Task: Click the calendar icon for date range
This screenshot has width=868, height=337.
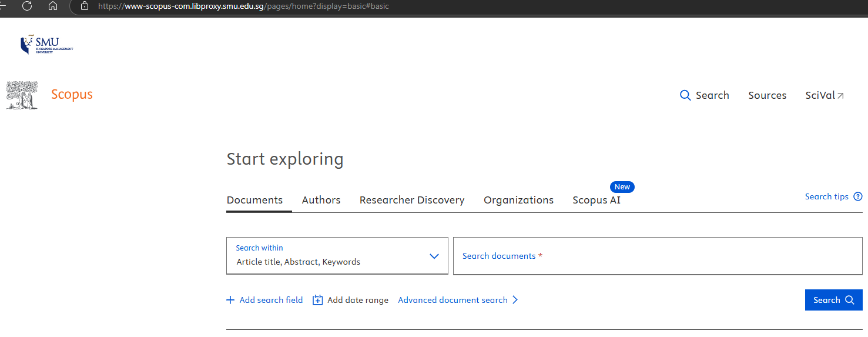Action: tap(317, 300)
